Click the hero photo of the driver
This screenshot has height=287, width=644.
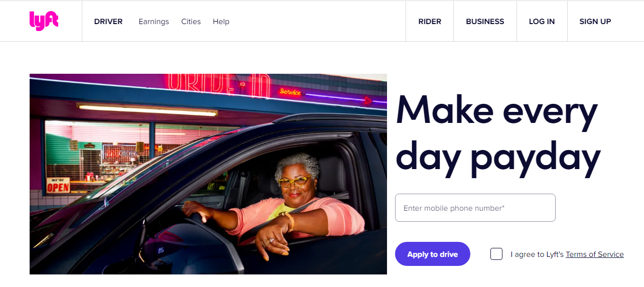(208, 174)
